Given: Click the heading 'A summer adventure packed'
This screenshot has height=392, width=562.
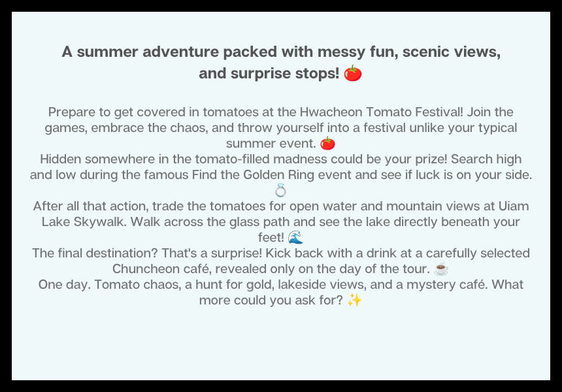Looking at the screenshot, I should 169,52.
